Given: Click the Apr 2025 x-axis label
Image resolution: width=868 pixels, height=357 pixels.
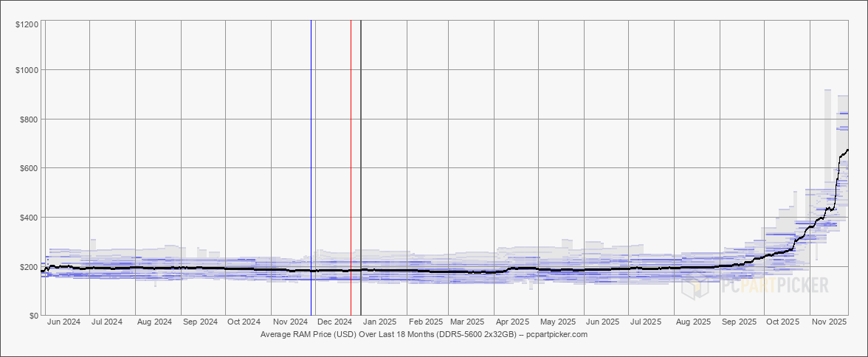Looking at the screenshot, I should click(512, 322).
